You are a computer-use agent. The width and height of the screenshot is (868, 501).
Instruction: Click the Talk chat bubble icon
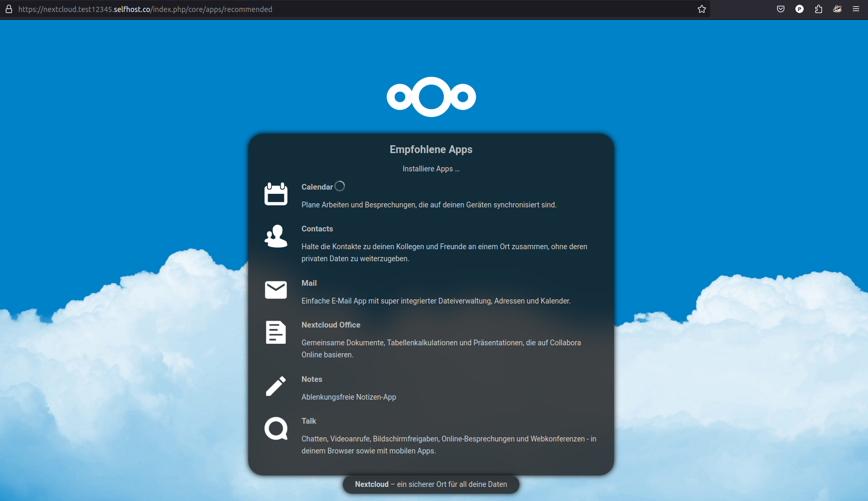[x=276, y=428]
